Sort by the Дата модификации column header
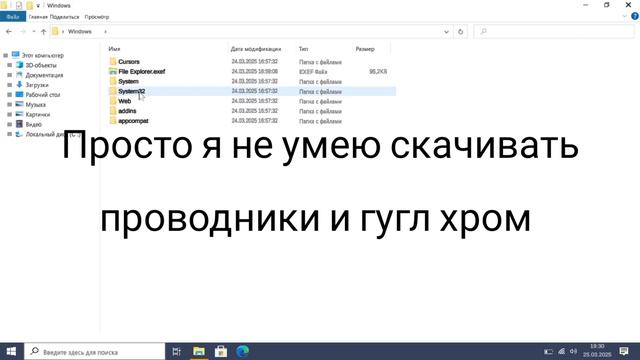This screenshot has width=640, height=360. (256, 49)
